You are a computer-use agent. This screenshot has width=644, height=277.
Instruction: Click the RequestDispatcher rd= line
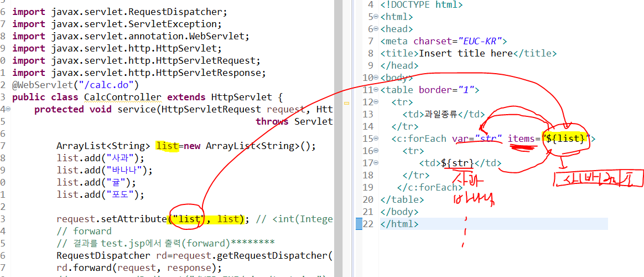194,256
